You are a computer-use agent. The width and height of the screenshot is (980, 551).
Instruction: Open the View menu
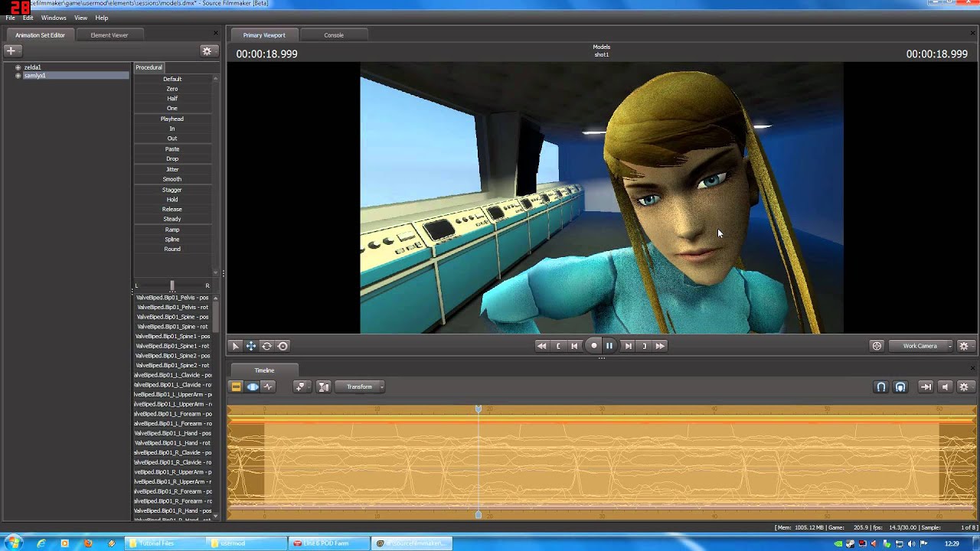[80, 18]
